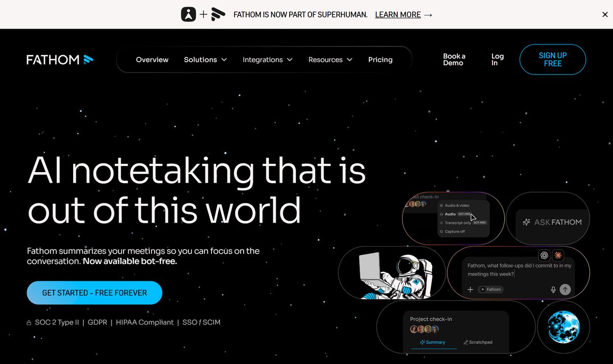Click 'FATHOM IS NOW PART OF SUPERHUMAN.' text
The image size is (613, 364).
(x=300, y=15)
